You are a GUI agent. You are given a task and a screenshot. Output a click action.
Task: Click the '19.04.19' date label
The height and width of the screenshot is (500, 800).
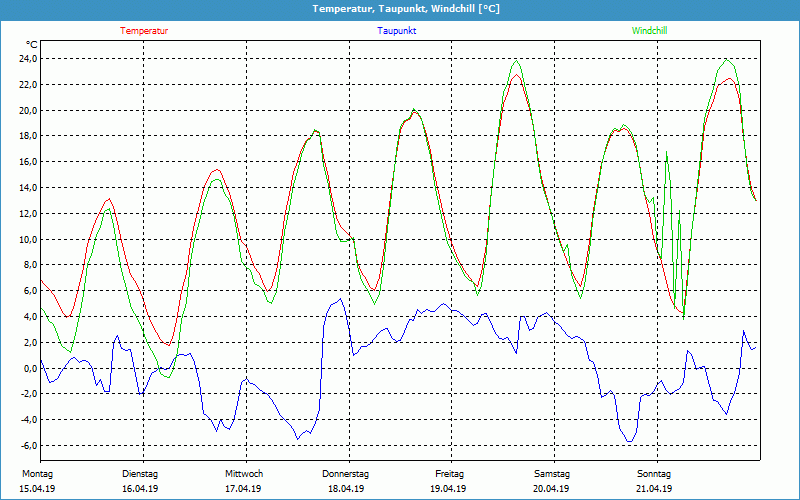[448, 489]
